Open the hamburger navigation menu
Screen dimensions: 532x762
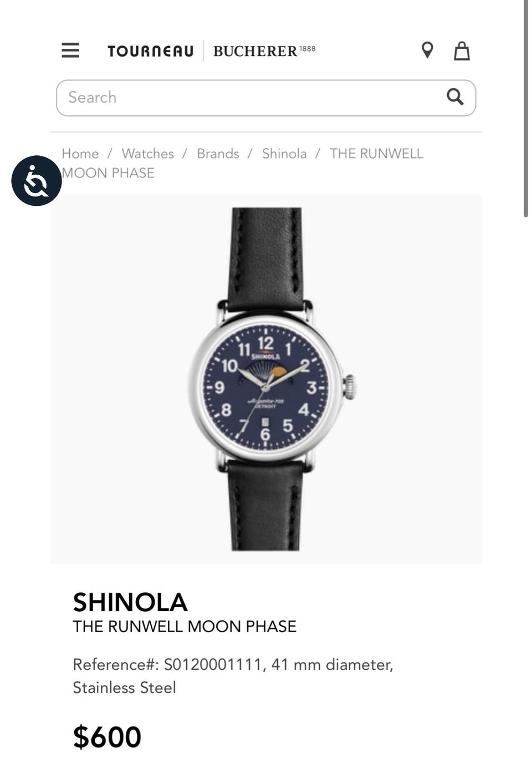pos(70,50)
